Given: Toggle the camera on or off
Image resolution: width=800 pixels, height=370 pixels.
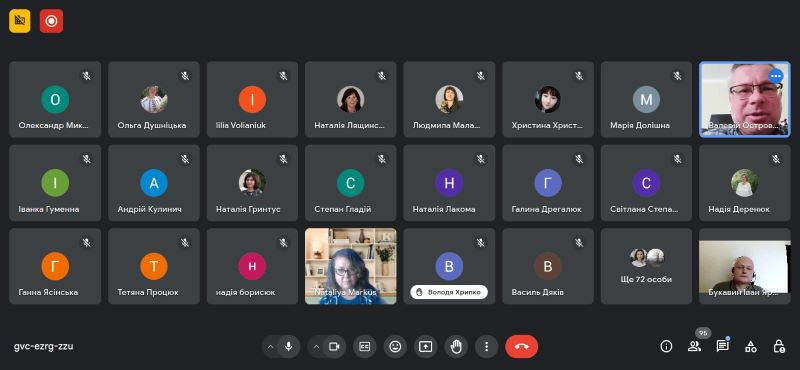Looking at the screenshot, I should 334,347.
